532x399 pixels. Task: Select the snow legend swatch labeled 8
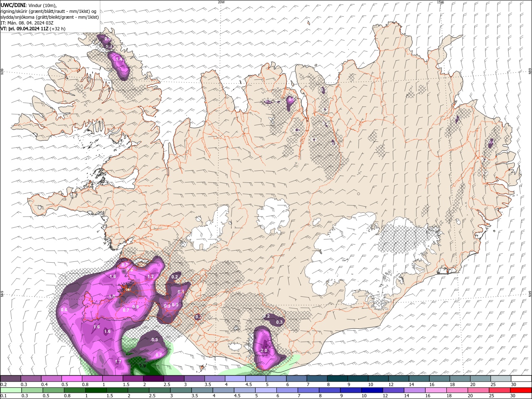click(337, 379)
